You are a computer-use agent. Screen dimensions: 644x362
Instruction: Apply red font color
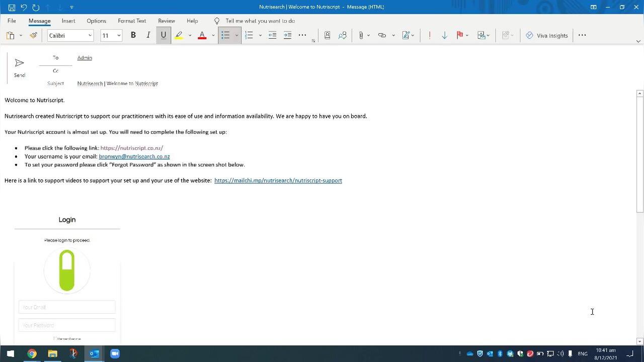coord(202,35)
